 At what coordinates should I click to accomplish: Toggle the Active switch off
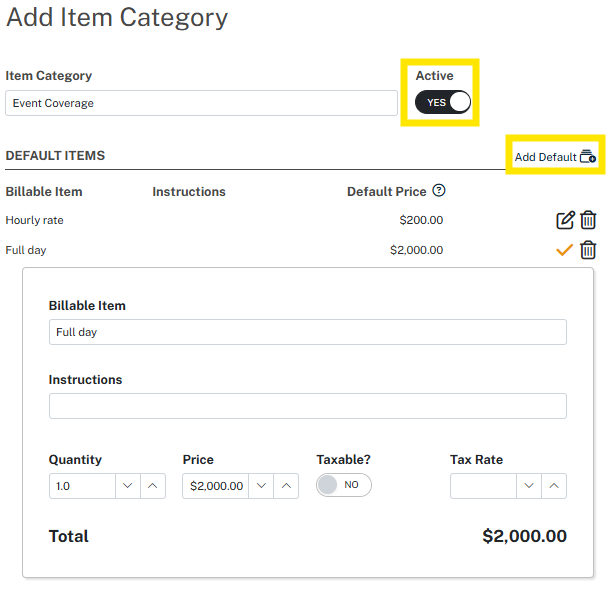[x=443, y=102]
